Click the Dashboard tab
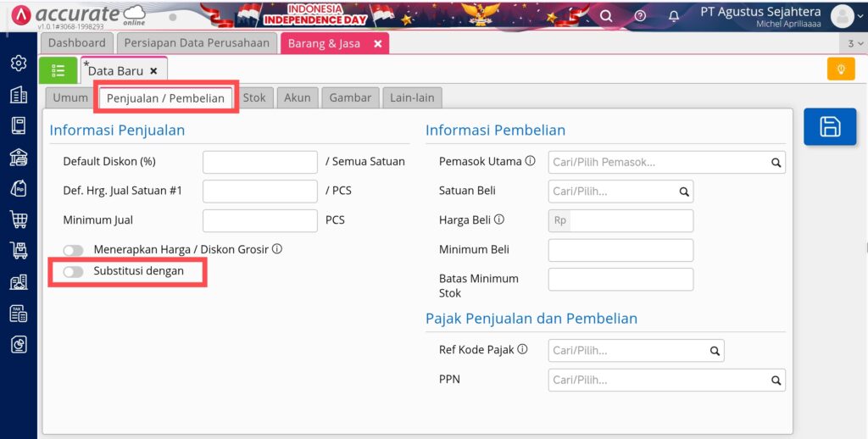 pos(77,43)
